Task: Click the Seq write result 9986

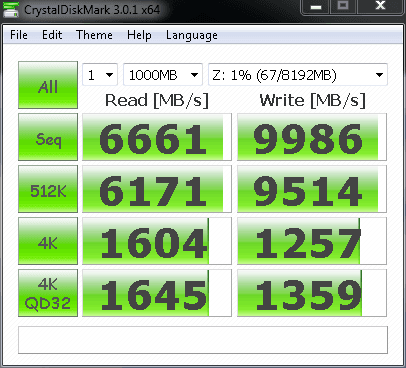Action: click(312, 137)
